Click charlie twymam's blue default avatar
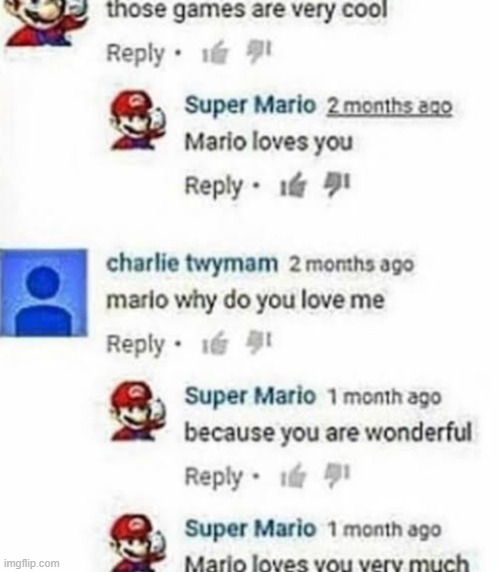Viewport: 500px width, 572px height. [44, 293]
